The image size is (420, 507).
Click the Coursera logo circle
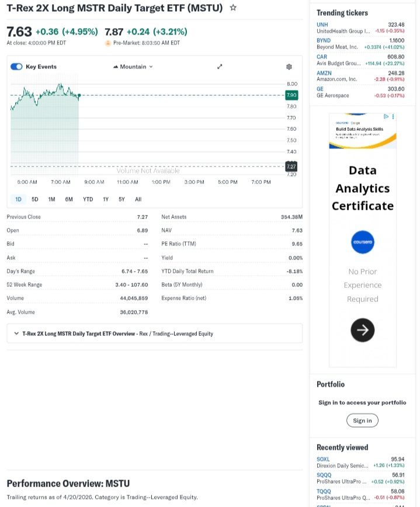[362, 242]
